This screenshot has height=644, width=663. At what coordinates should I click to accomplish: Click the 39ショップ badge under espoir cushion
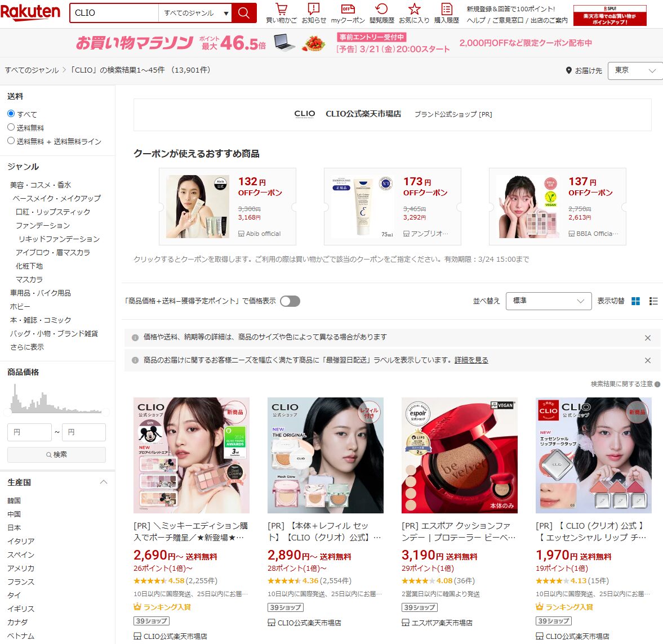click(420, 607)
